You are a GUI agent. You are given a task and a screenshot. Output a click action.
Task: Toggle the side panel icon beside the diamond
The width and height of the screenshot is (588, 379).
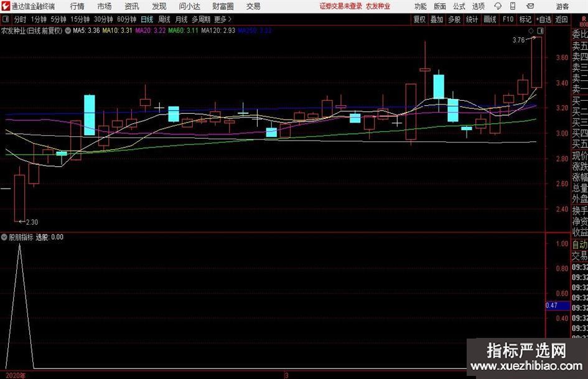point(540,30)
